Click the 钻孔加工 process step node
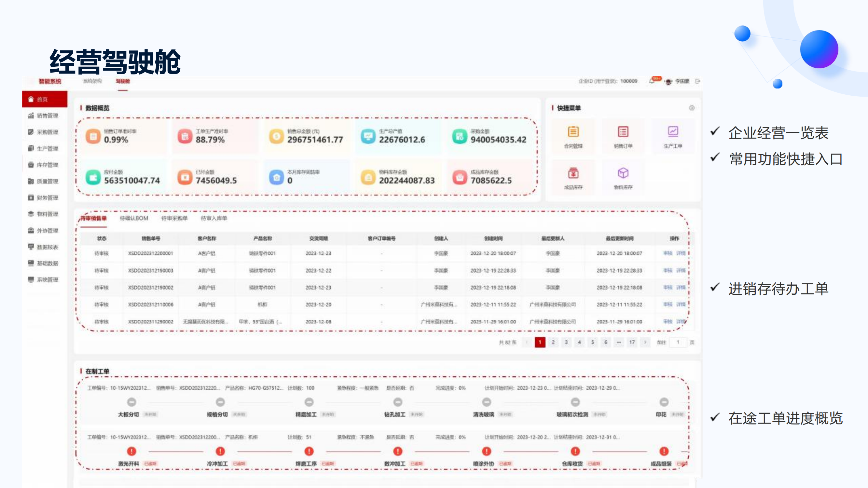868x488 pixels. 398,402
